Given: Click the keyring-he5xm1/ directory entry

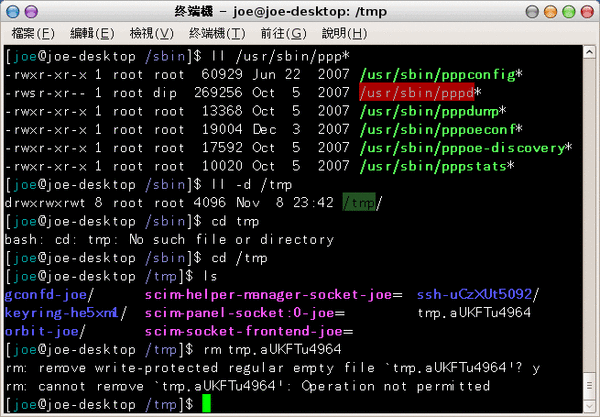Looking at the screenshot, I should 66,313.
